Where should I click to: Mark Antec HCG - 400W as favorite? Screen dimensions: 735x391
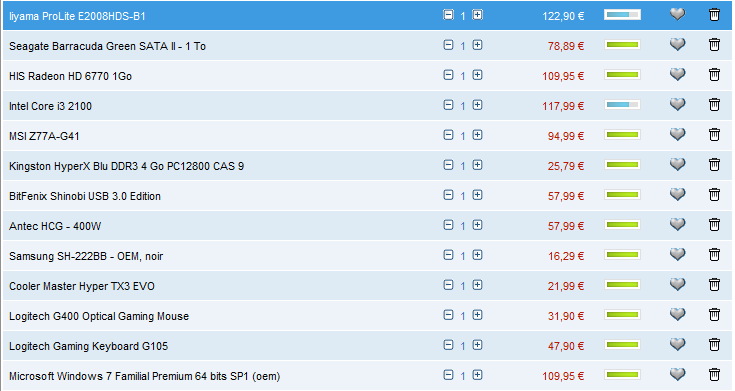pos(677,225)
